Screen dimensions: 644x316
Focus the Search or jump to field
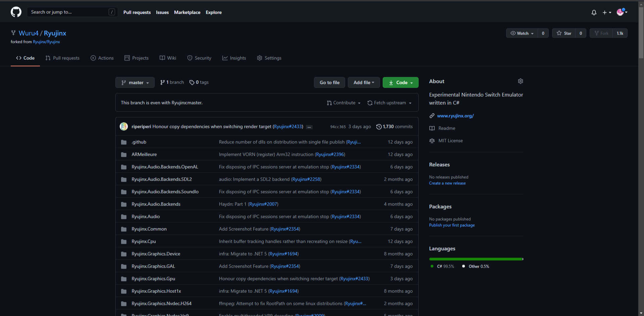[x=72, y=12]
